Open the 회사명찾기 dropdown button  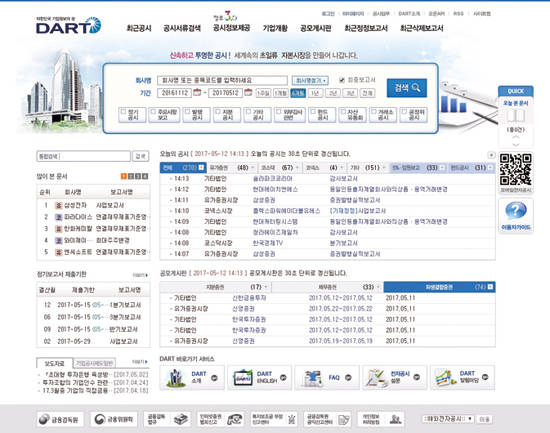coord(310,81)
